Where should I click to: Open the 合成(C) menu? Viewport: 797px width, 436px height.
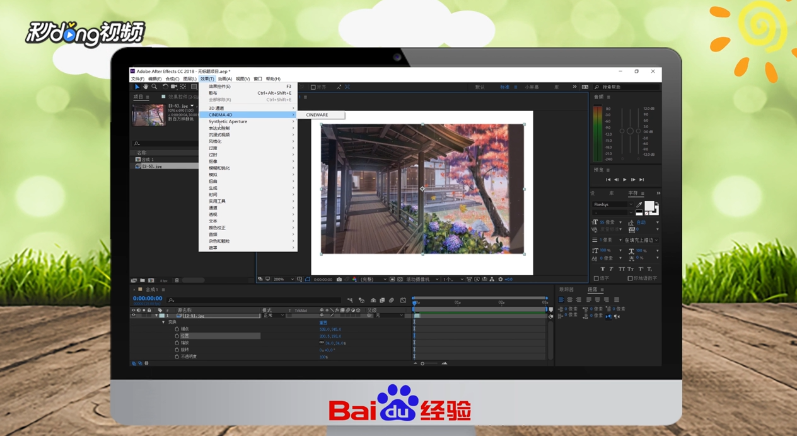(172, 79)
